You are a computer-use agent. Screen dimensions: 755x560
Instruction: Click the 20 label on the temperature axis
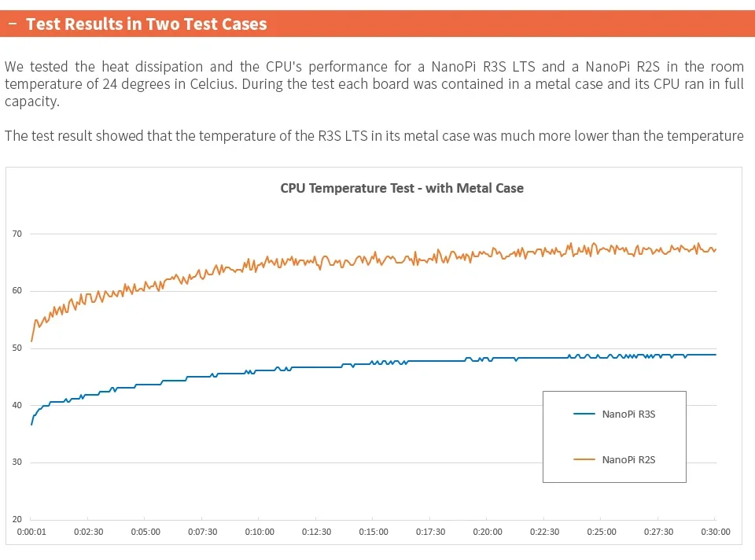pyautogui.click(x=17, y=520)
